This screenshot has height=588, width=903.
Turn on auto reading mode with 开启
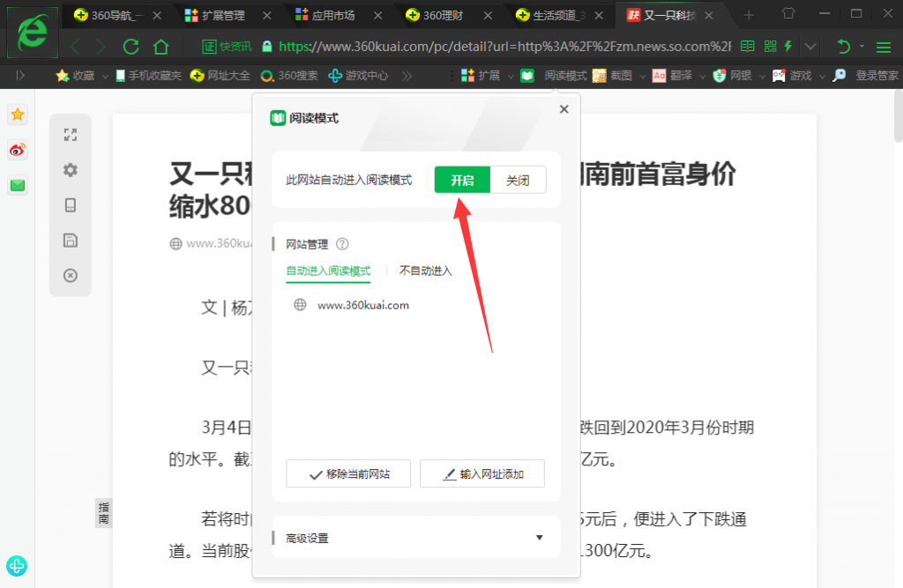(x=462, y=180)
